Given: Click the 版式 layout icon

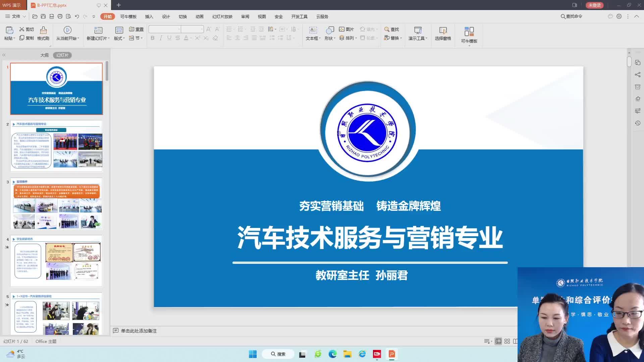Looking at the screenshot, I should point(119,31).
